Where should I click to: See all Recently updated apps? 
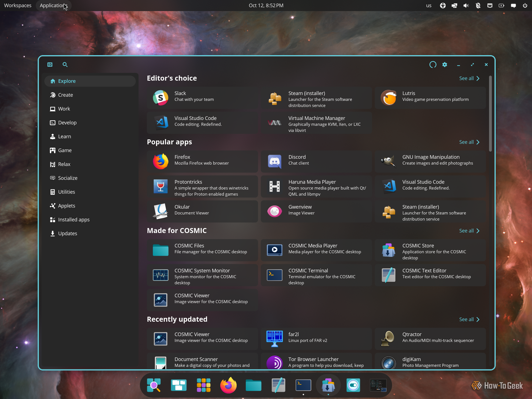click(x=469, y=319)
